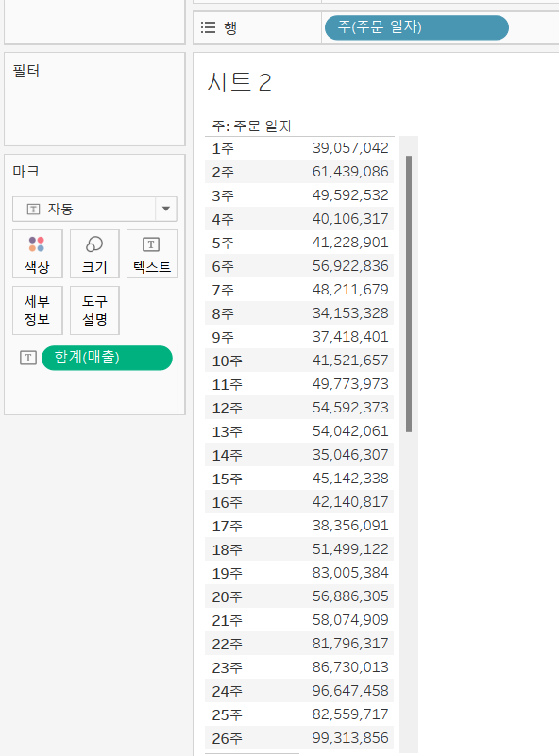Open the 색상 color marks card
The width and height of the screenshot is (559, 756).
coord(38,254)
